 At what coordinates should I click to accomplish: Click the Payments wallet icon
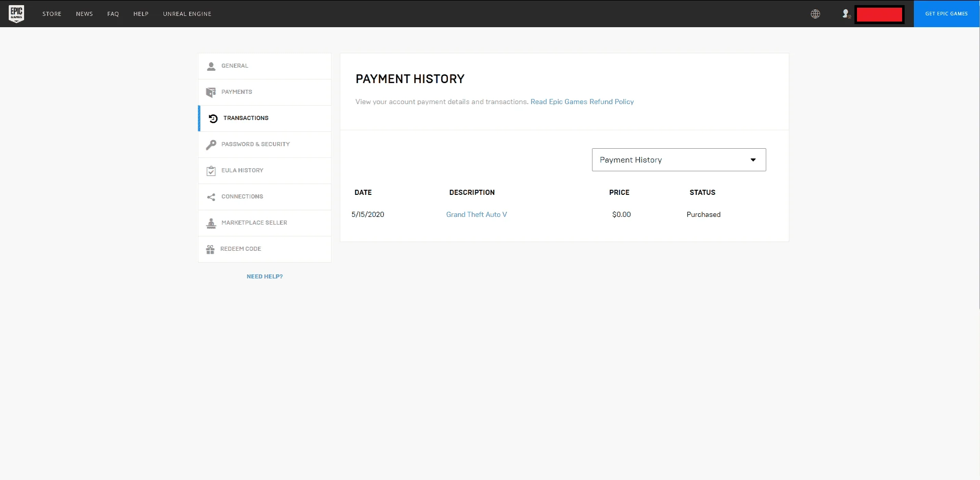tap(211, 92)
